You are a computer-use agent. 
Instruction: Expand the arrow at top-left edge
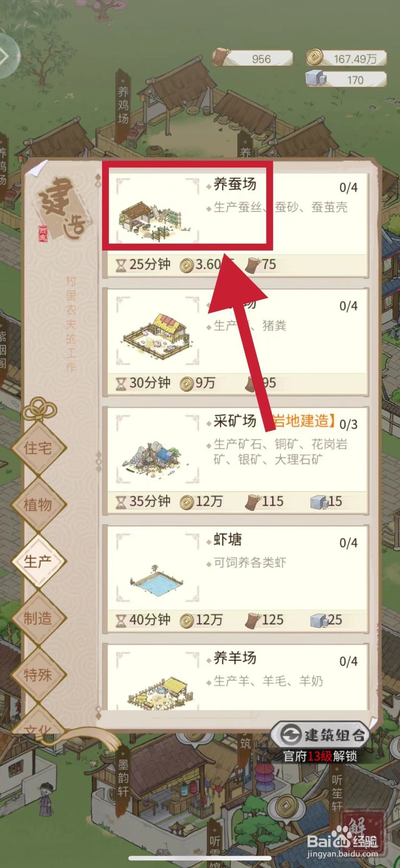tap(7, 55)
